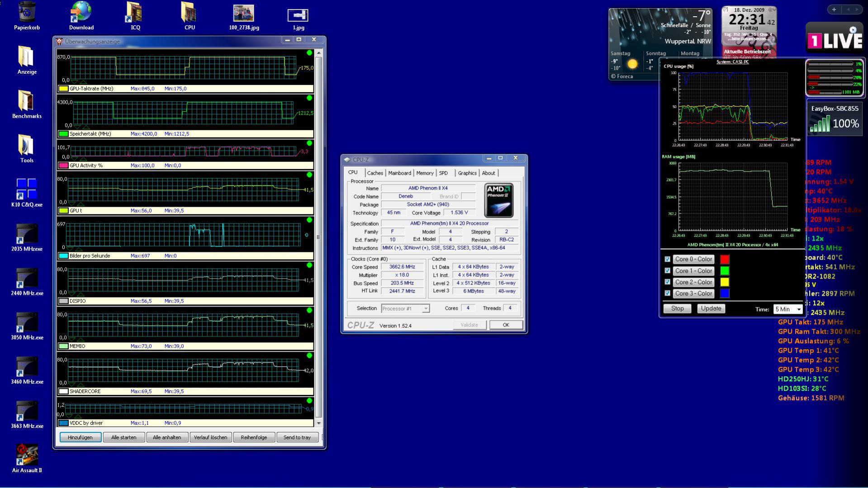
Task: Uncheck the Core 2 checkbox
Action: [667, 282]
